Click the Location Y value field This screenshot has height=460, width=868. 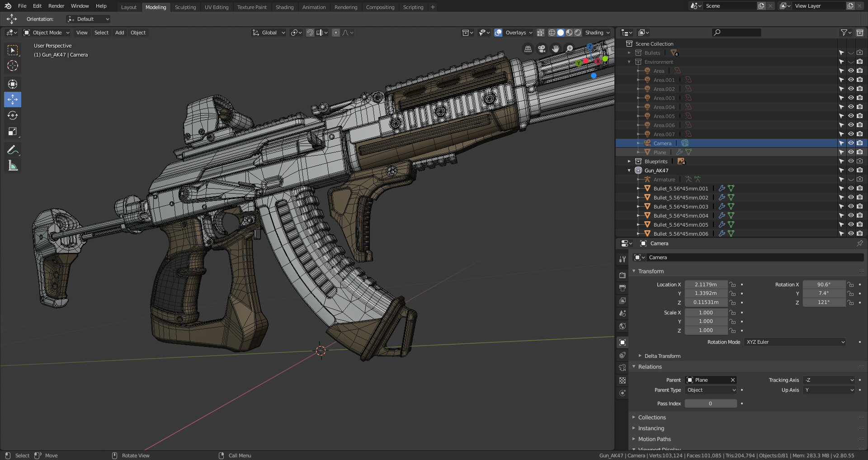[x=706, y=294]
